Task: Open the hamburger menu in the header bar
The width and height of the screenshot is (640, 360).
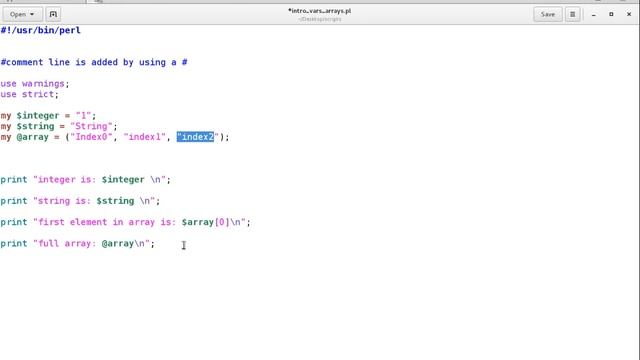Action: 573,14
